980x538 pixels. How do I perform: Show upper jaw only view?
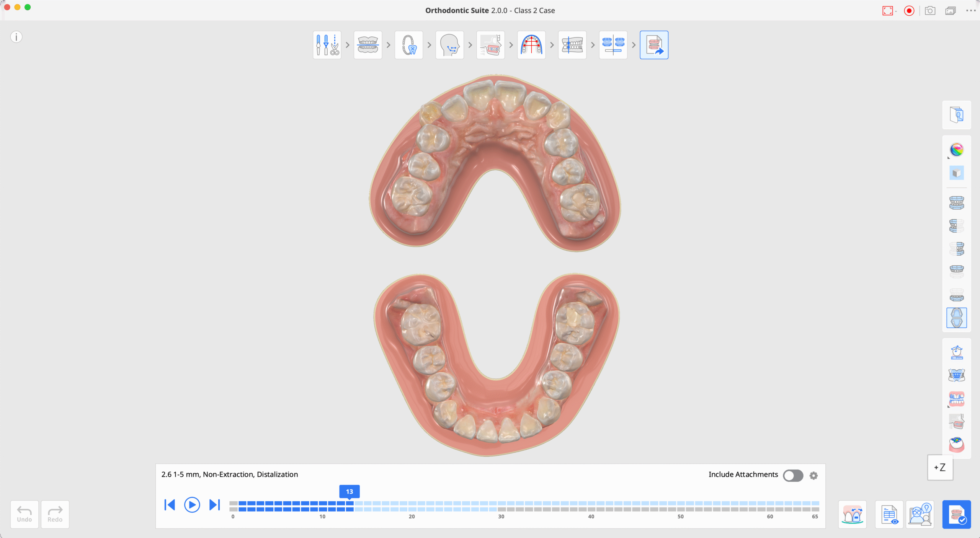957,272
